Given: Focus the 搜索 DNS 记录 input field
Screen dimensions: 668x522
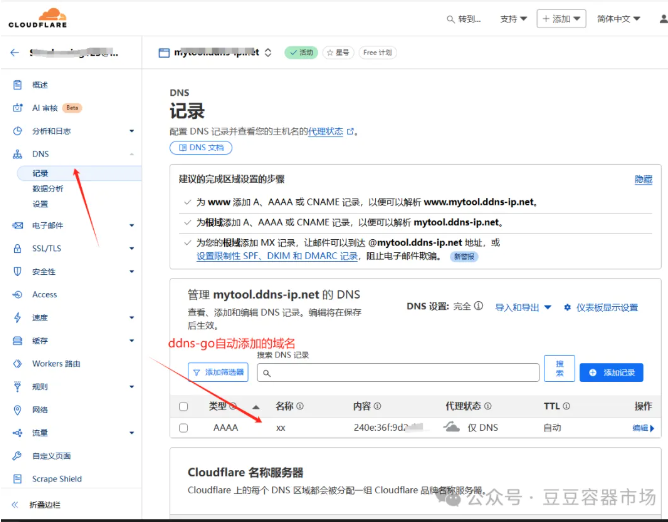Looking at the screenshot, I should click(398, 373).
